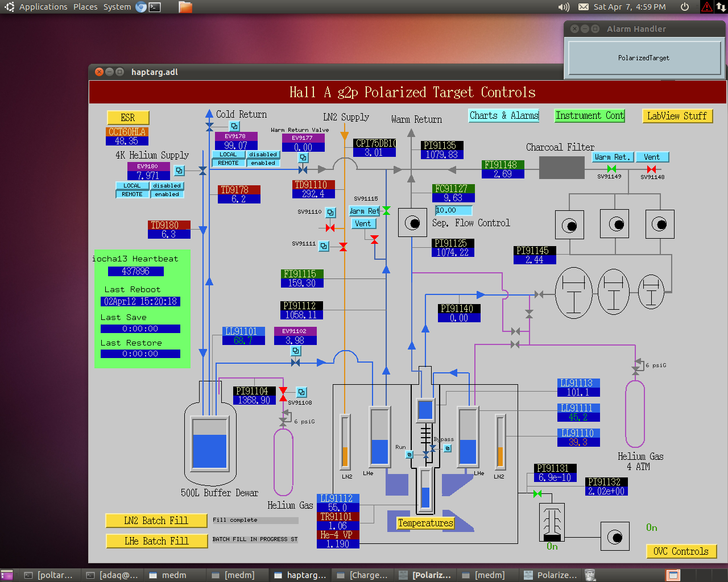
Task: Click Vent button near SV91148
Action: [x=652, y=157]
